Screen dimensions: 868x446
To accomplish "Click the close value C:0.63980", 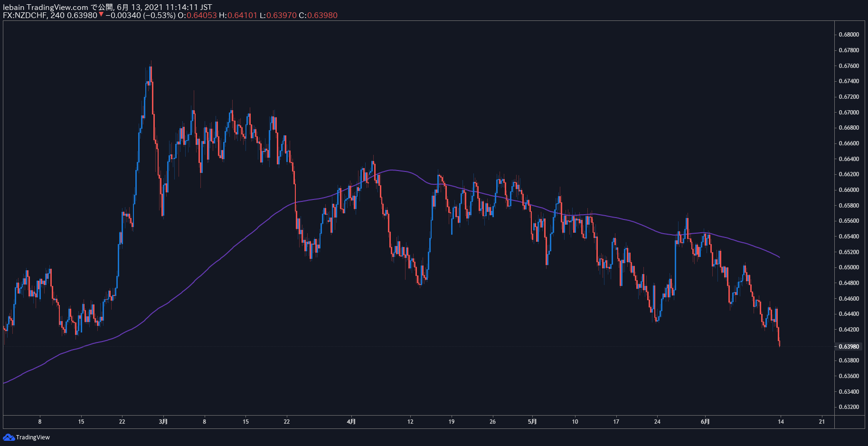I will click(x=318, y=15).
